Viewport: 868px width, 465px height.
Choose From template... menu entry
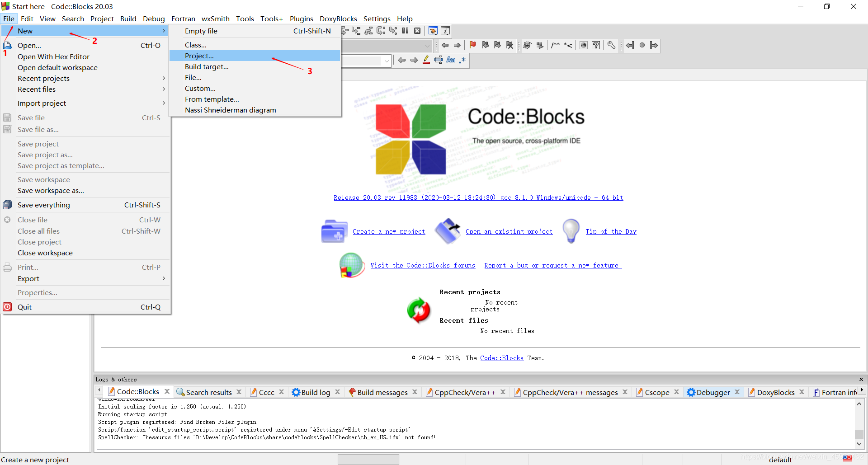tap(255, 99)
